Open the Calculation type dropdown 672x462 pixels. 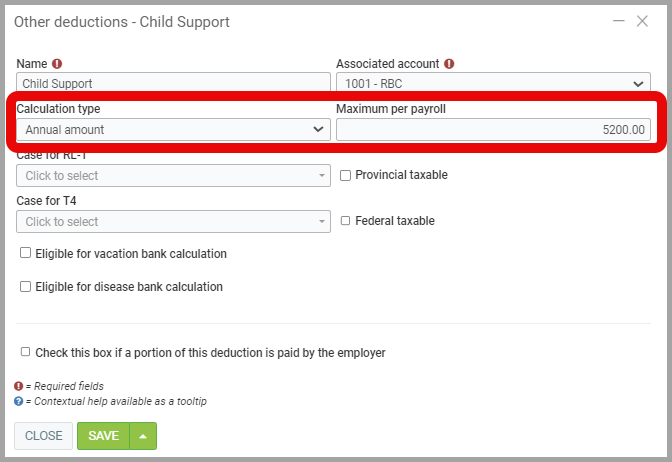(x=173, y=130)
